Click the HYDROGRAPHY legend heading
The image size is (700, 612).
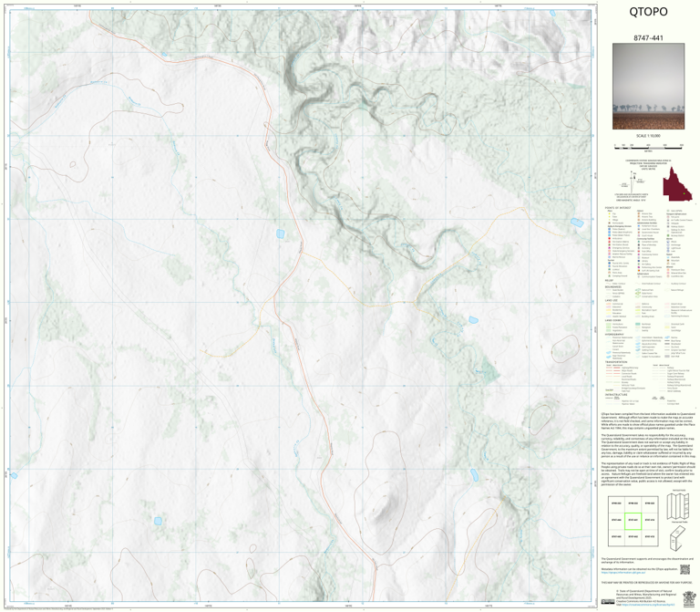pyautogui.click(x=614, y=334)
